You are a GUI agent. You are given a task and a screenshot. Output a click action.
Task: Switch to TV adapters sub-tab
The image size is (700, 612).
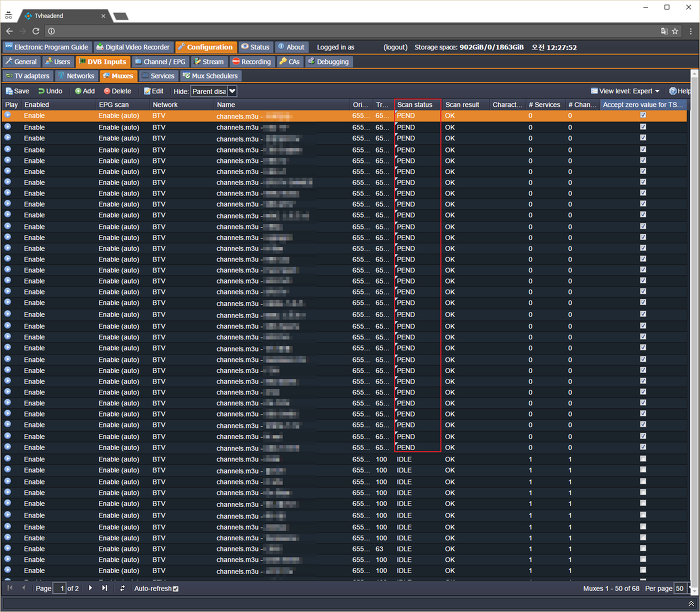pyautogui.click(x=28, y=76)
